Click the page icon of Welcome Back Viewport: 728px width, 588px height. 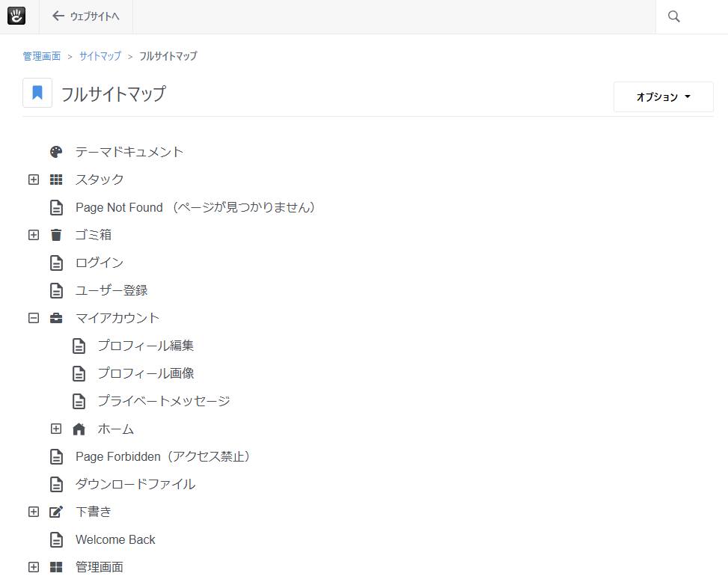pos(56,539)
